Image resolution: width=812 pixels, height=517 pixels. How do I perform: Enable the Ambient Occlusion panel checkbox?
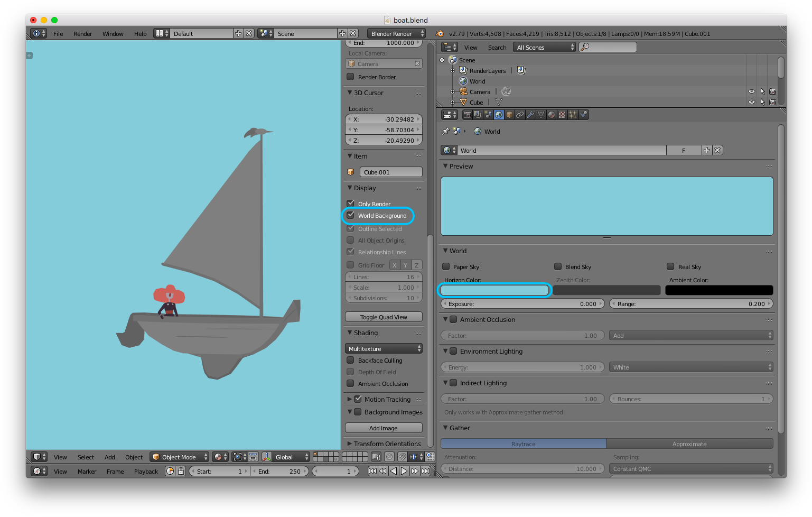(x=453, y=320)
